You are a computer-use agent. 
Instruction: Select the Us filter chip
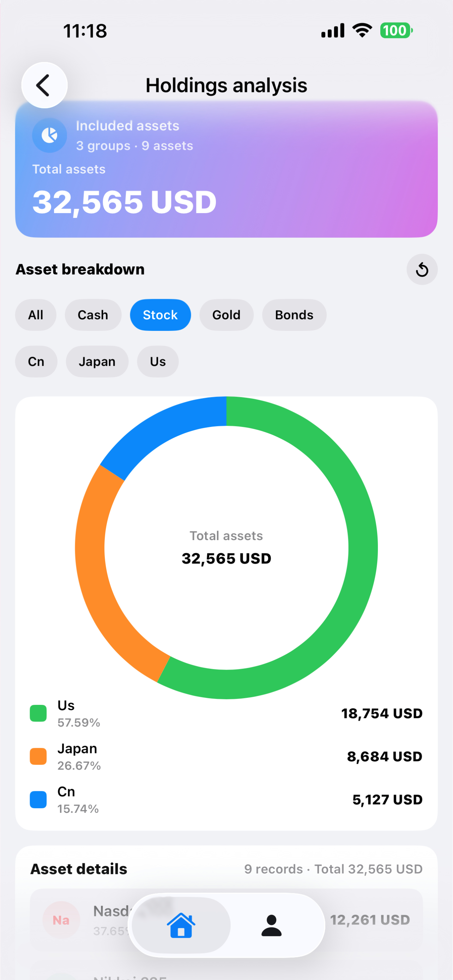(x=157, y=361)
